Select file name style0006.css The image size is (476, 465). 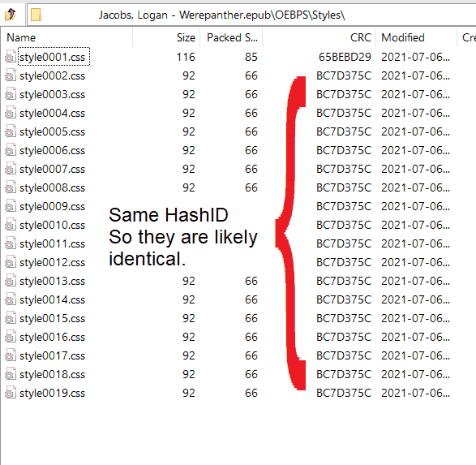(x=52, y=150)
